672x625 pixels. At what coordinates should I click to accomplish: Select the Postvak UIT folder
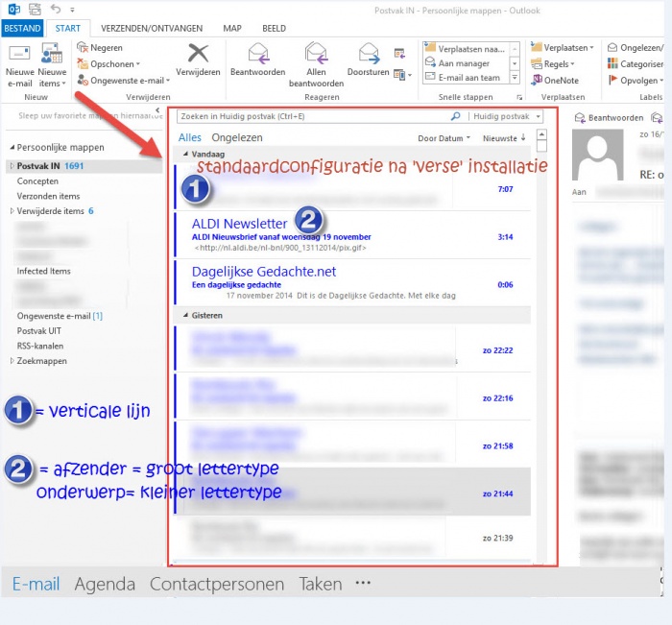[x=39, y=331]
